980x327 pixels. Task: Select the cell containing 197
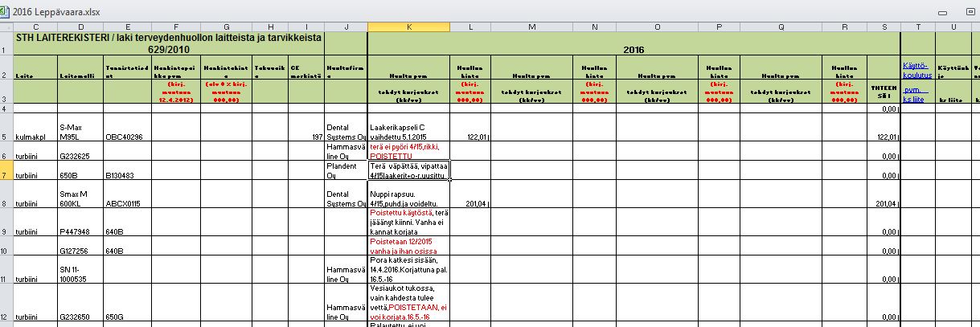click(x=305, y=127)
